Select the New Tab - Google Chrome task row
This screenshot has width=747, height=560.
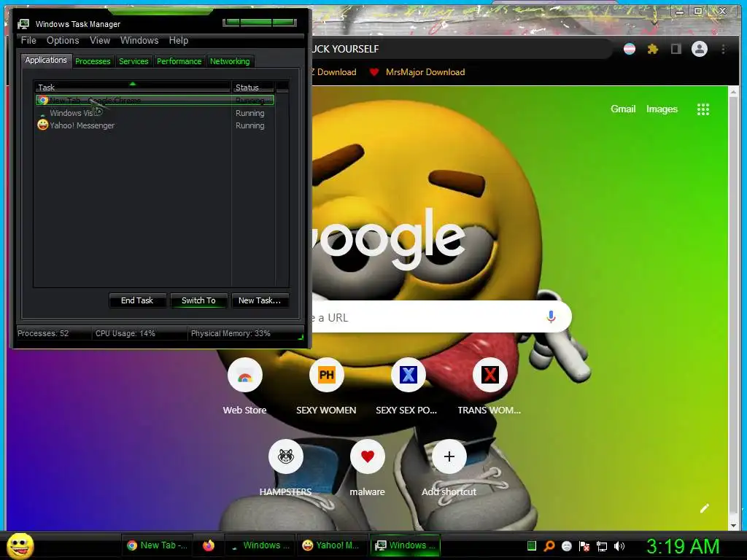pos(155,101)
